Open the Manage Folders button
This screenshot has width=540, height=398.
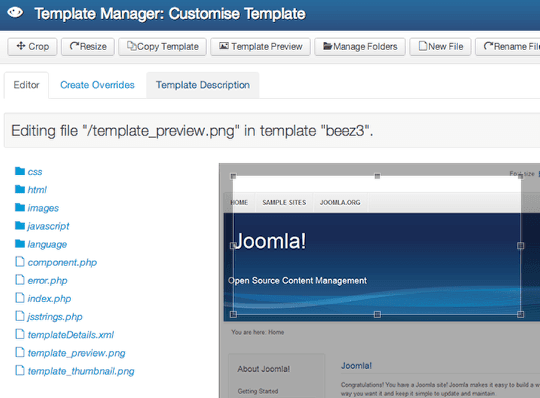click(360, 46)
